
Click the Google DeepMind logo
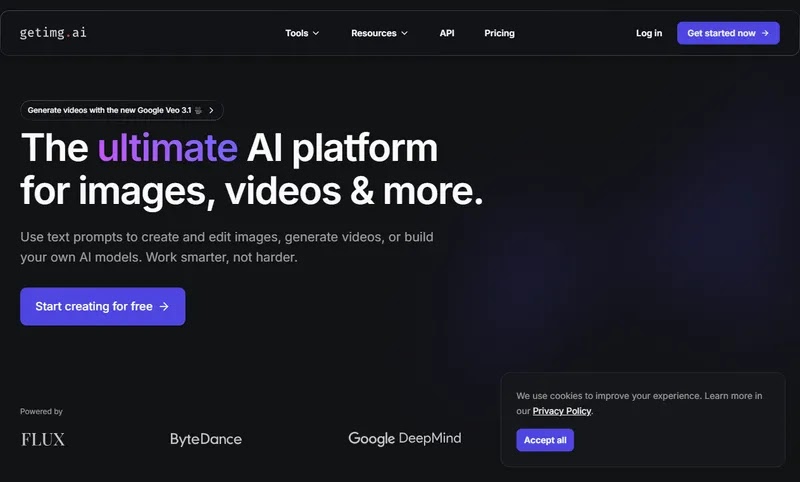(x=405, y=439)
